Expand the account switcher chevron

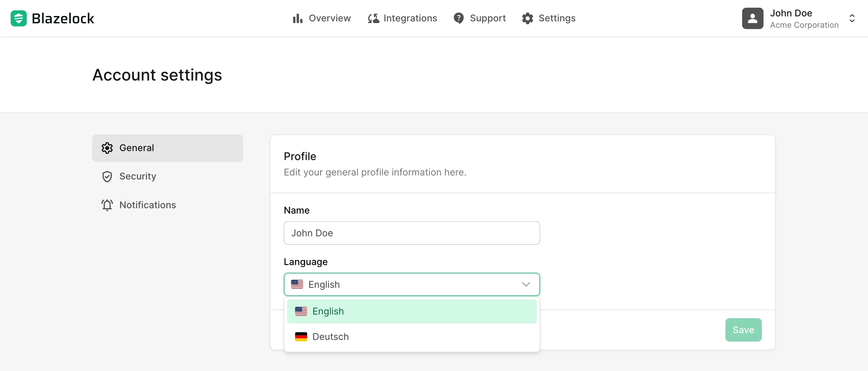852,19
